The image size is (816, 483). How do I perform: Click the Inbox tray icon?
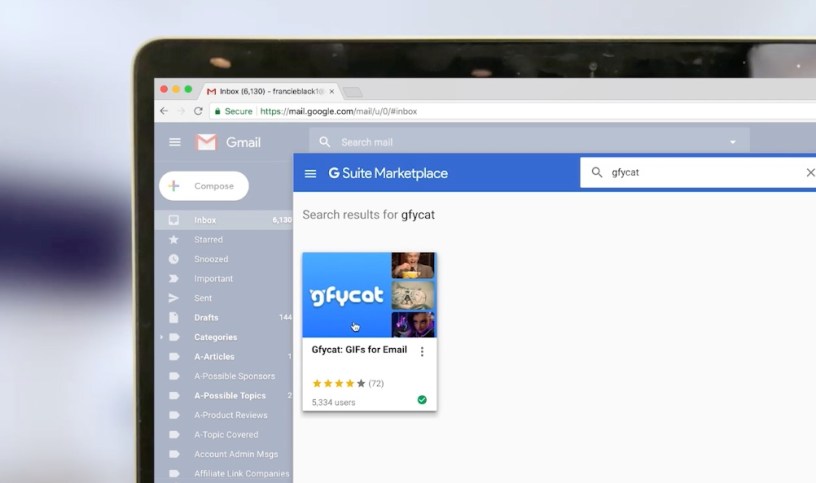174,220
